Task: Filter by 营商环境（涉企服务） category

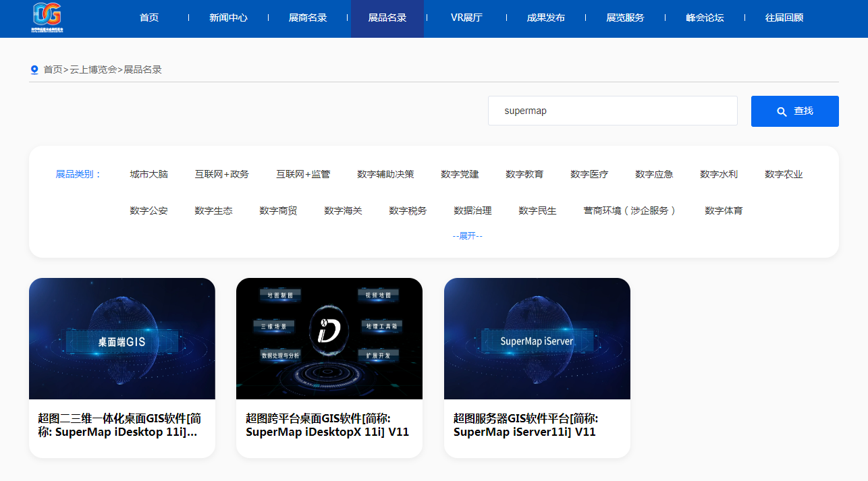Action: 630,210
